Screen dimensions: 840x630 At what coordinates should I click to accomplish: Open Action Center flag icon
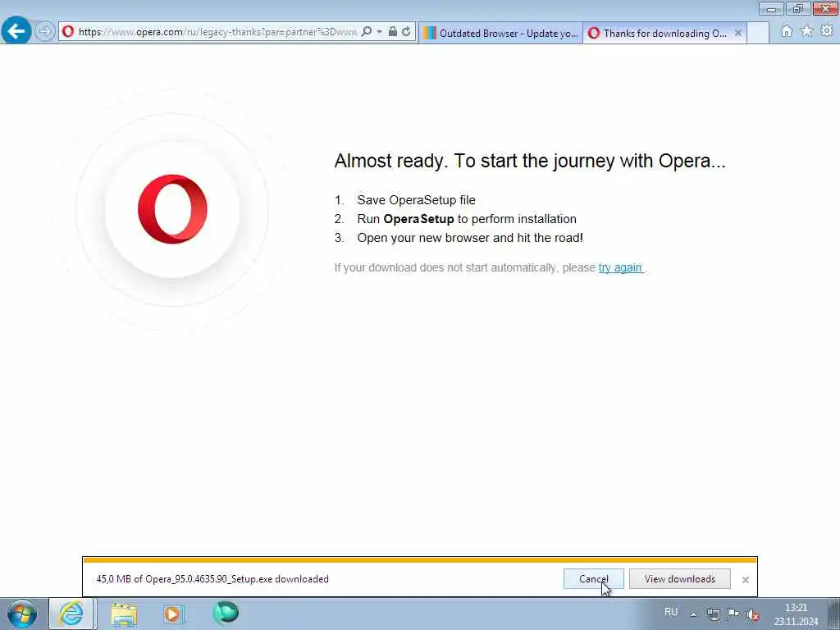tap(733, 614)
